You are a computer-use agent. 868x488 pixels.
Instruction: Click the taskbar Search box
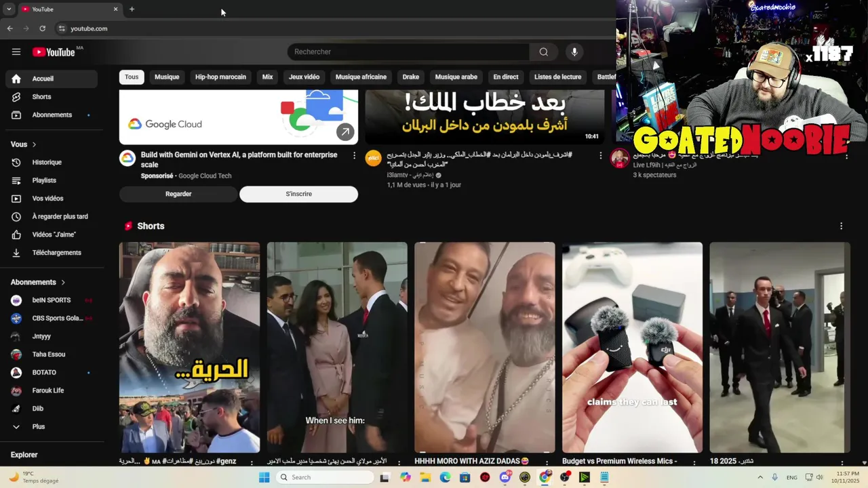[325, 477]
